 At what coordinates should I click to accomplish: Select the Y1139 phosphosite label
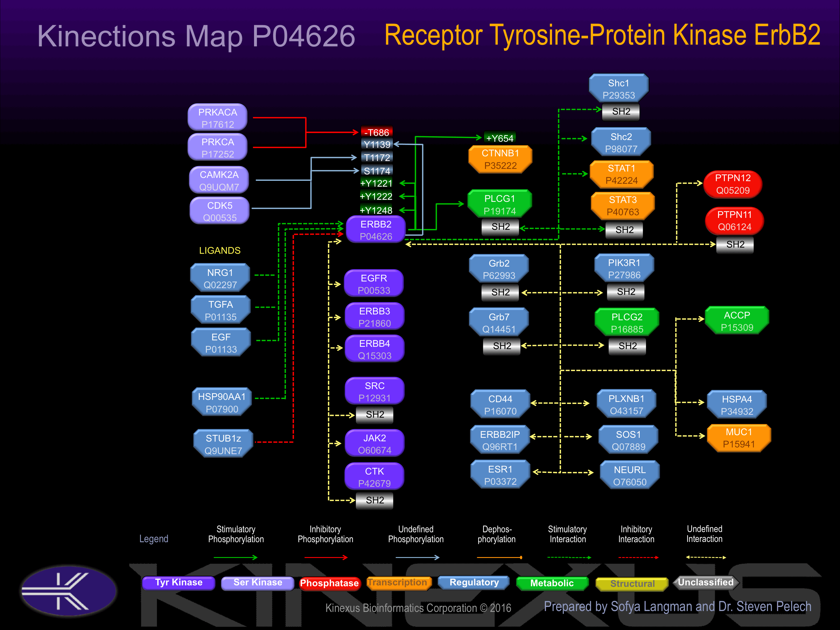377,144
